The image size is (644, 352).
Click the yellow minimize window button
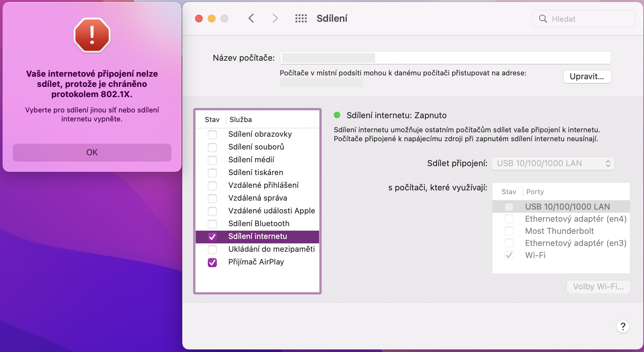[x=212, y=19]
